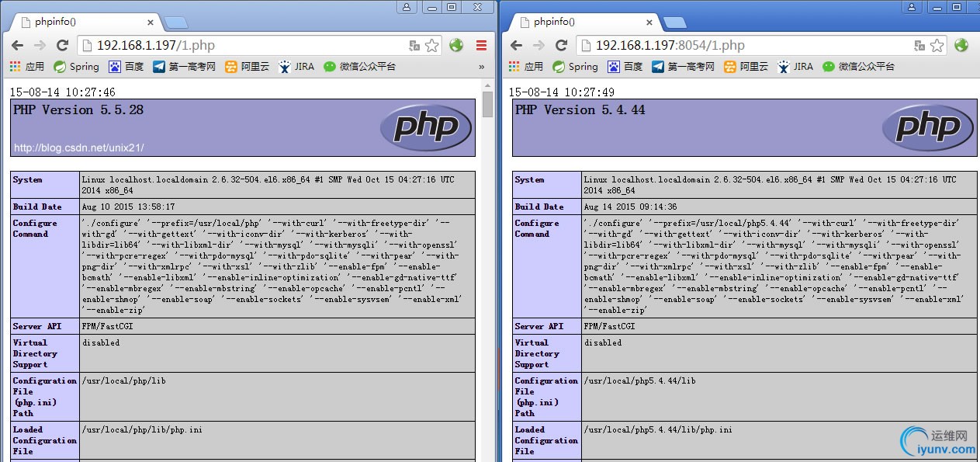Click Server API label in left page

(x=36, y=326)
